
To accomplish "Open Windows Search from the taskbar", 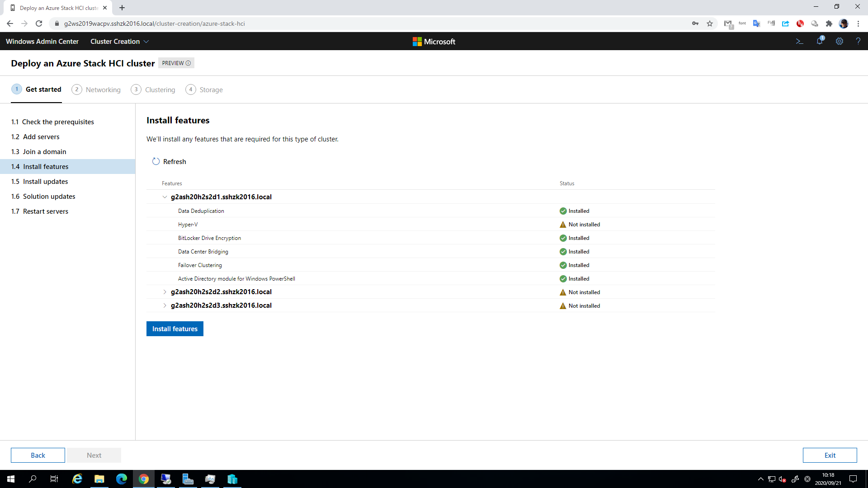I will click(x=32, y=479).
